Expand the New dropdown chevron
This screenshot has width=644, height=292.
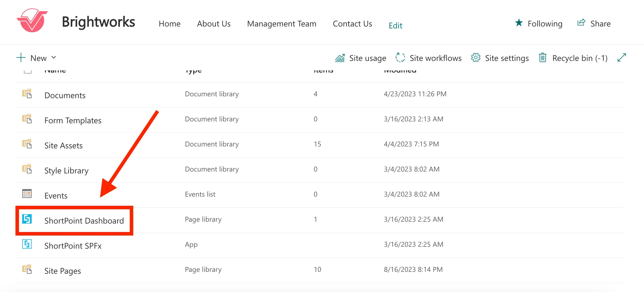[54, 58]
